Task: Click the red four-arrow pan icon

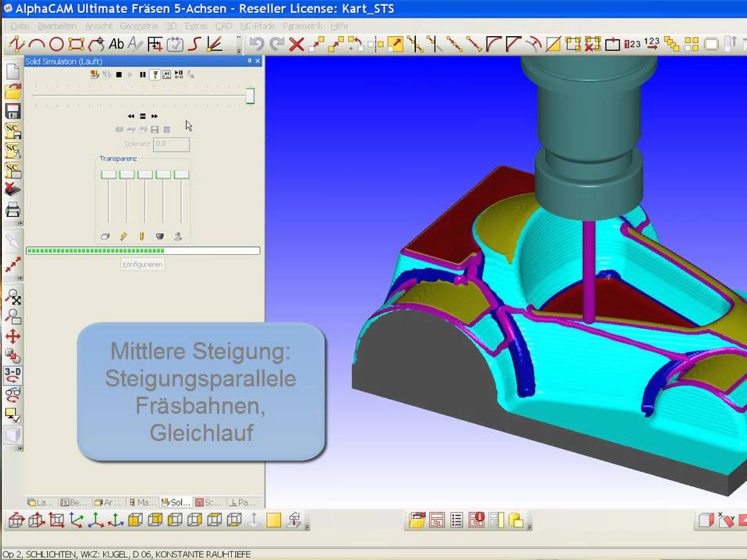Action: [x=13, y=337]
